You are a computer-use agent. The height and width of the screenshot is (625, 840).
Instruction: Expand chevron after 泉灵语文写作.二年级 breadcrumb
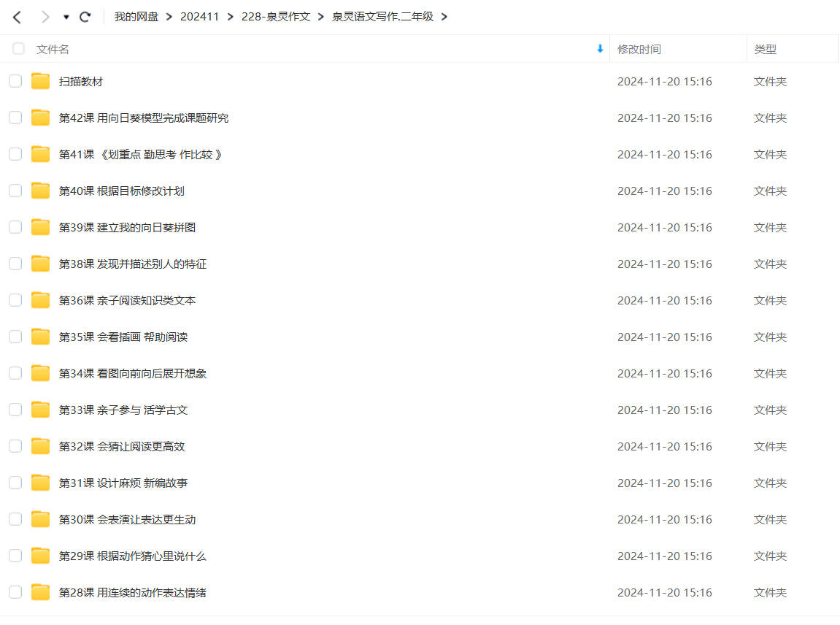pyautogui.click(x=444, y=17)
